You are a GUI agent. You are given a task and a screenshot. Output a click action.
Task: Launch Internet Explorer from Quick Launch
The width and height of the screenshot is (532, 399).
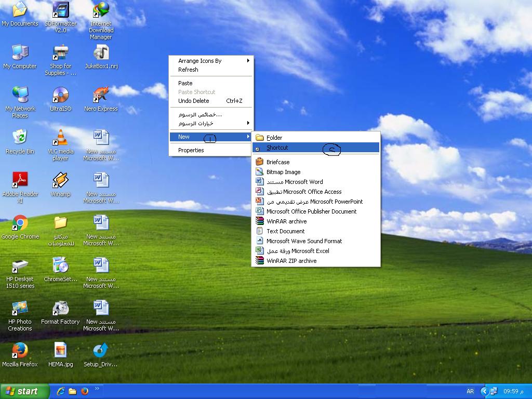pos(61,391)
